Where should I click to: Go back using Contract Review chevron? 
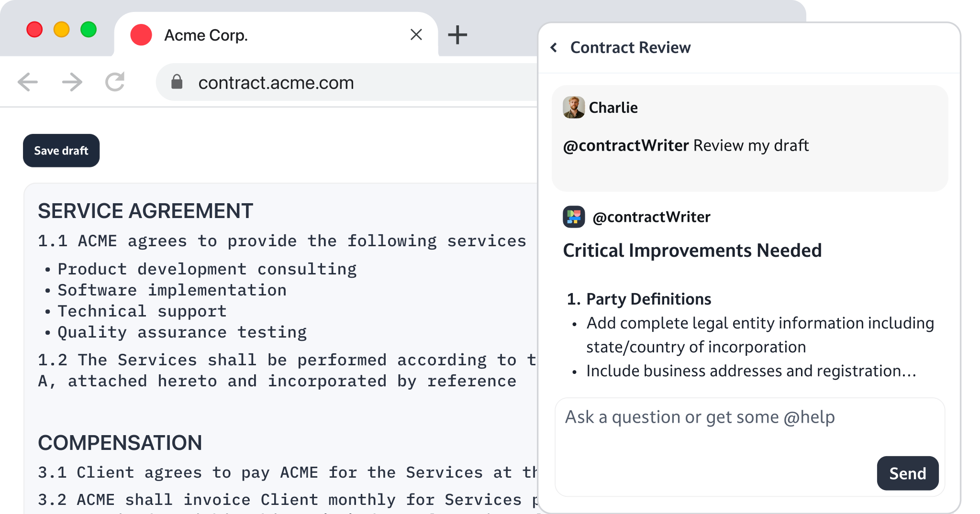click(x=554, y=47)
